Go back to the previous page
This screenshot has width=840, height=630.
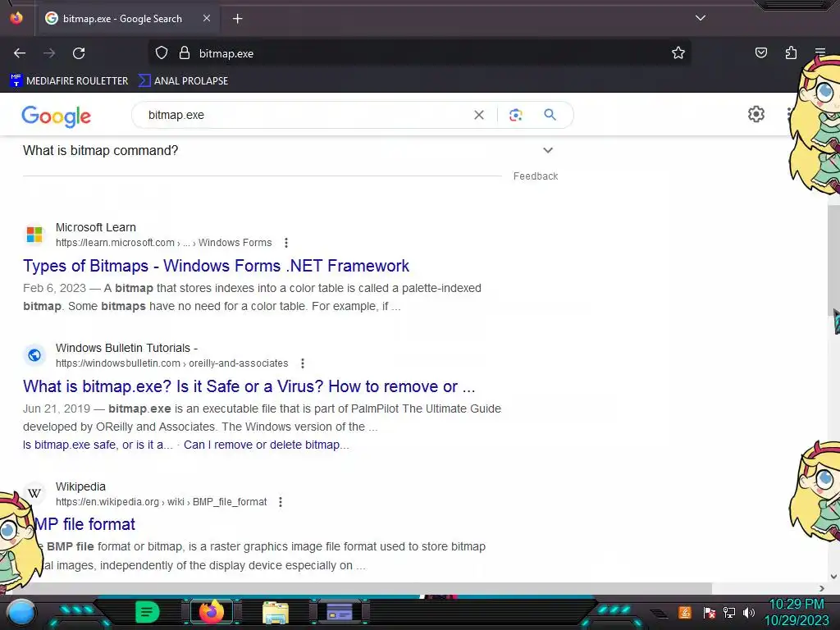coord(20,53)
